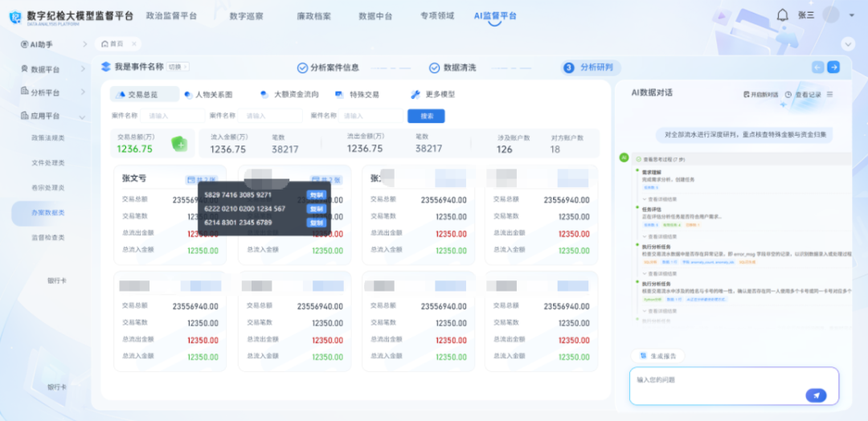Select the AI监督平台 top menu
This screenshot has width=868, height=421.
click(495, 16)
